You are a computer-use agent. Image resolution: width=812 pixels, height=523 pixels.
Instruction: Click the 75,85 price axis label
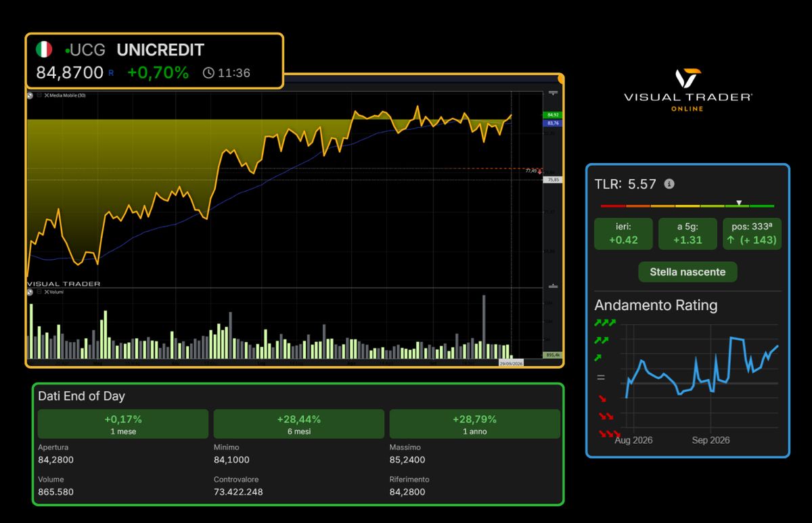click(552, 179)
